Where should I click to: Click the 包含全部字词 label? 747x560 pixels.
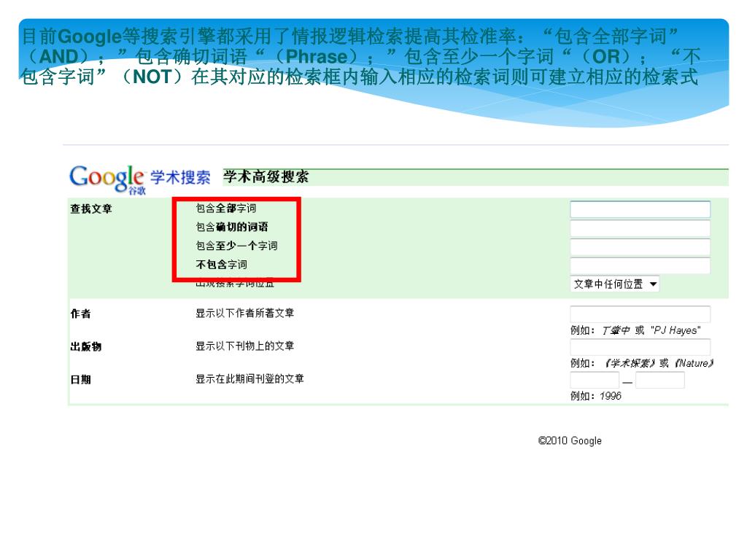(x=226, y=208)
